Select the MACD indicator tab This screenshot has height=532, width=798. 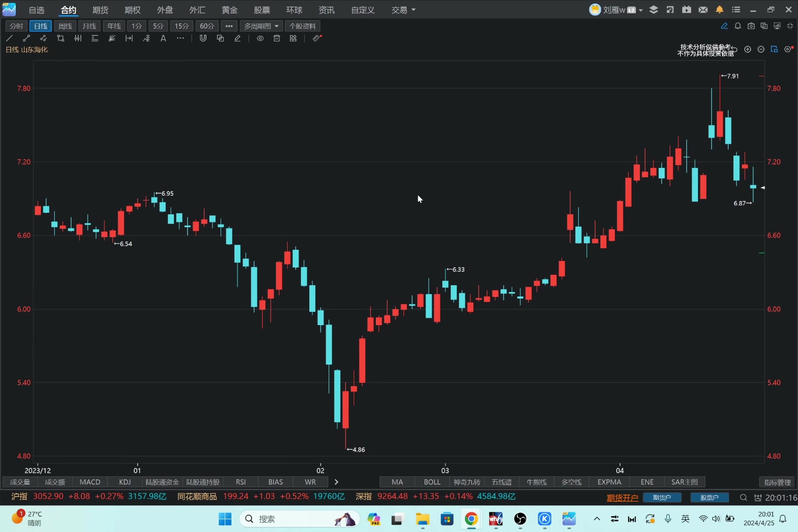click(x=90, y=482)
